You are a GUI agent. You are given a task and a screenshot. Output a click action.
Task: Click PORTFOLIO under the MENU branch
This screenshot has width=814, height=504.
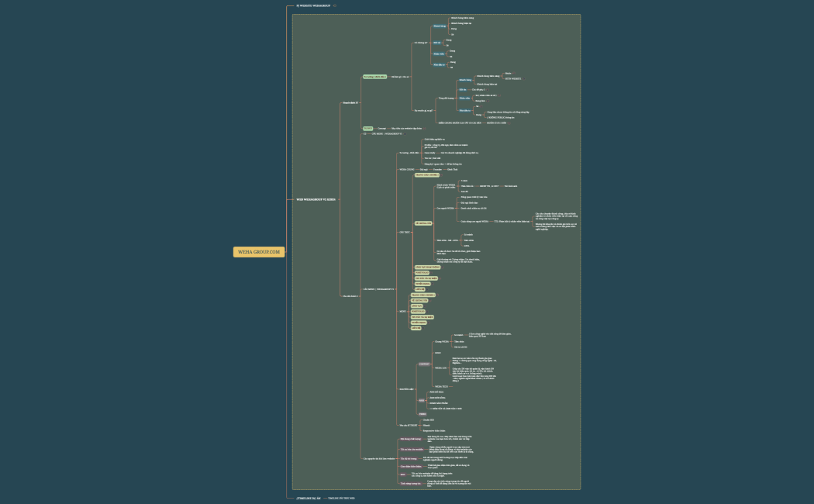(419, 311)
